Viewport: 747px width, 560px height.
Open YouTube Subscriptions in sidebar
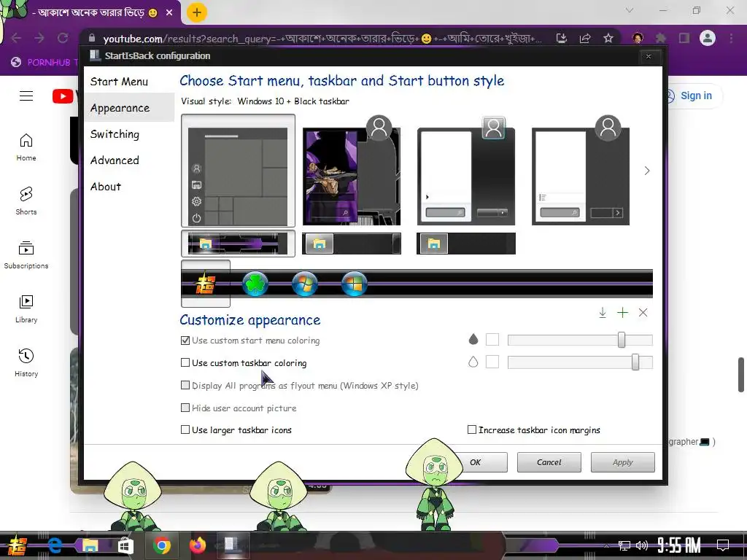26,255
